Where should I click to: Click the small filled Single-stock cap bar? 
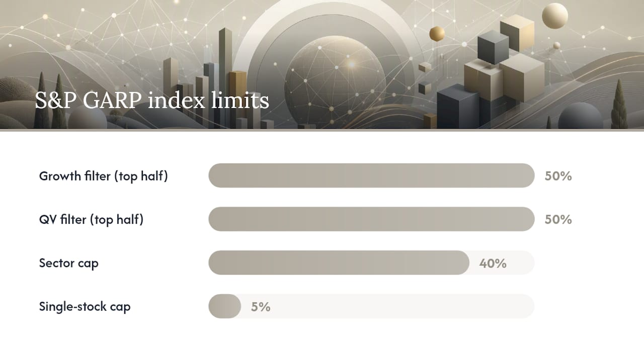coord(224,306)
